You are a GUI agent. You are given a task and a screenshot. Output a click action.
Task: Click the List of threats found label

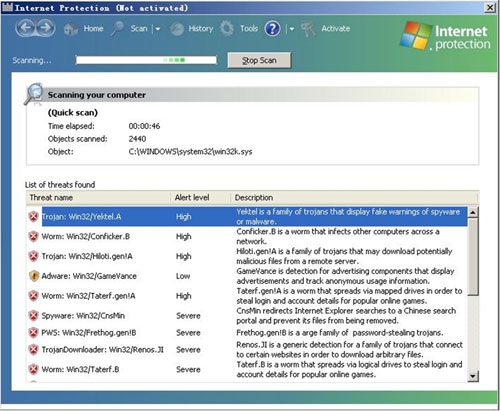click(60, 185)
